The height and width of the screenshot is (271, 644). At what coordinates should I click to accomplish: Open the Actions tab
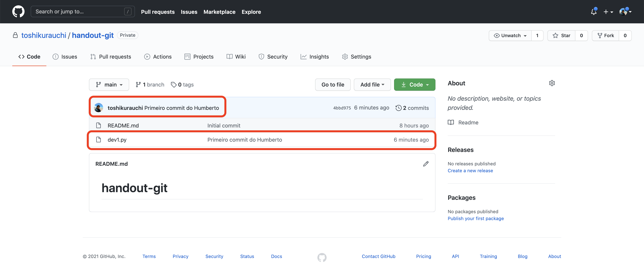pyautogui.click(x=158, y=57)
